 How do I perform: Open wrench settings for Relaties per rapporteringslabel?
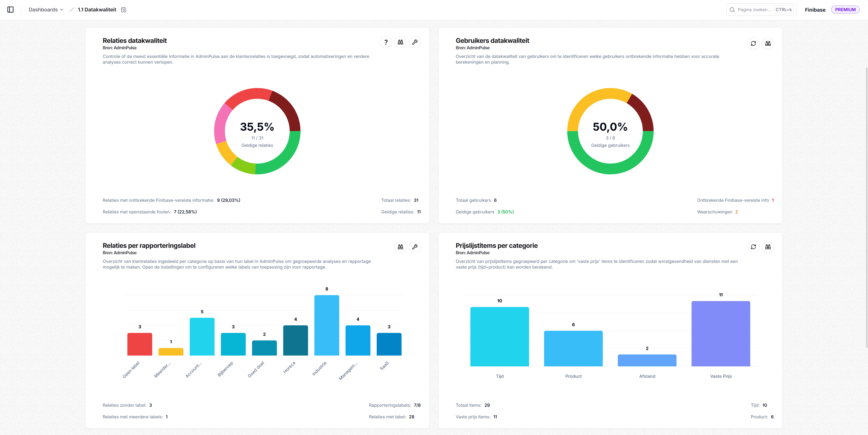click(x=415, y=247)
